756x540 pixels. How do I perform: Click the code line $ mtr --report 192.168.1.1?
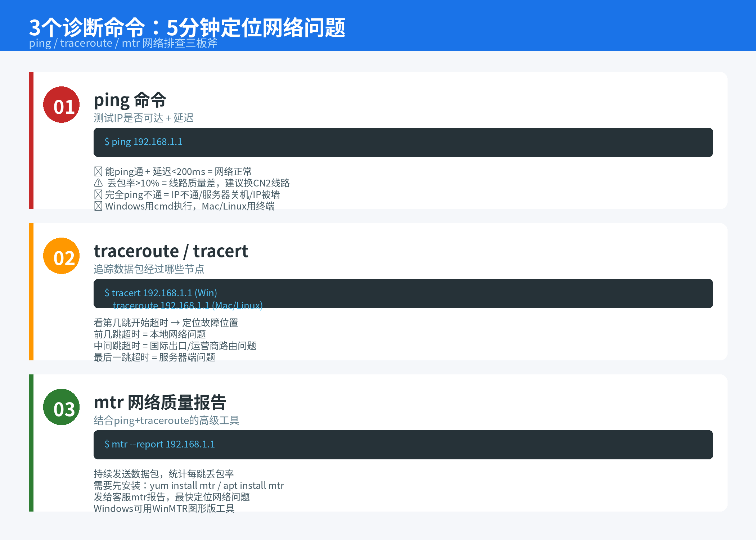159,444
